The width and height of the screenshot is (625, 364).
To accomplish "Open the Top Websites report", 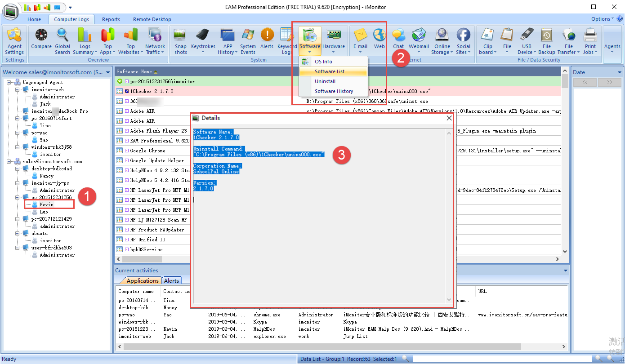I will click(130, 41).
